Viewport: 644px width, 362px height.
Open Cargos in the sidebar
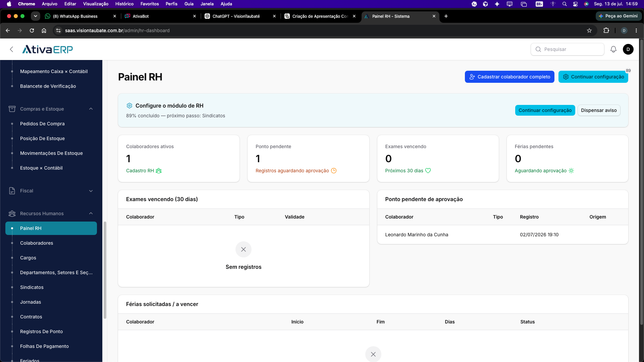[x=51, y=258]
